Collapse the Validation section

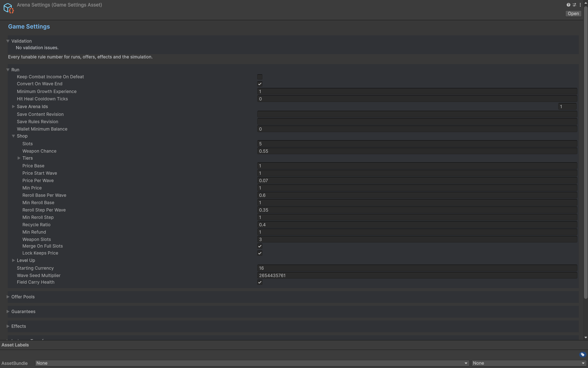(x=8, y=41)
